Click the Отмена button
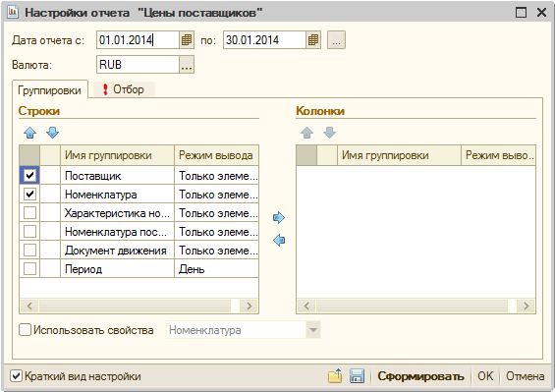The width and height of the screenshot is (555, 392). click(525, 376)
